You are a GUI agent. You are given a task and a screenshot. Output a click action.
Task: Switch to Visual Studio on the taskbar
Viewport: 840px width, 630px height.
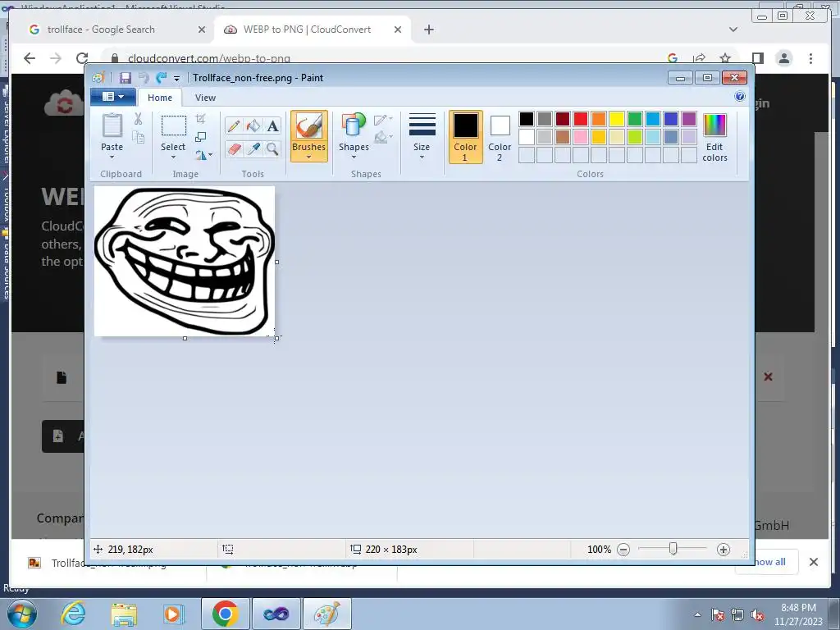[276, 614]
